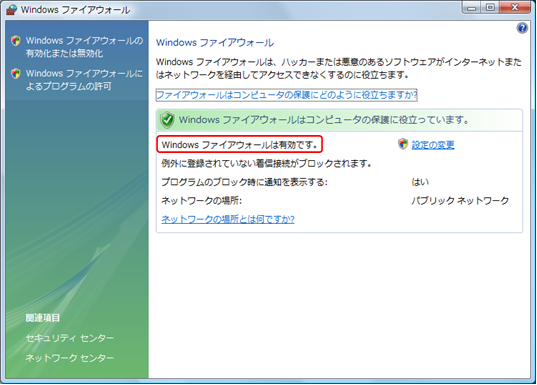Maximize the Windows Firewall window
Image resolution: width=537 pixels, height=385 pixels.
[490, 8]
